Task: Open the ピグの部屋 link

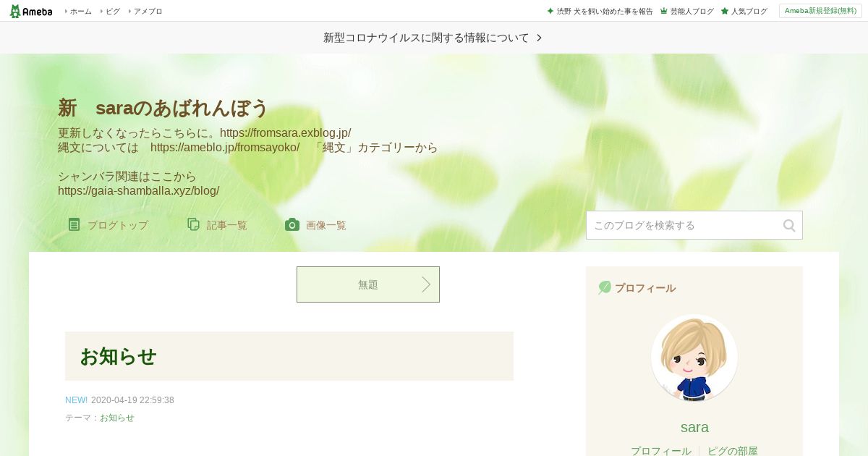Action: (733, 451)
